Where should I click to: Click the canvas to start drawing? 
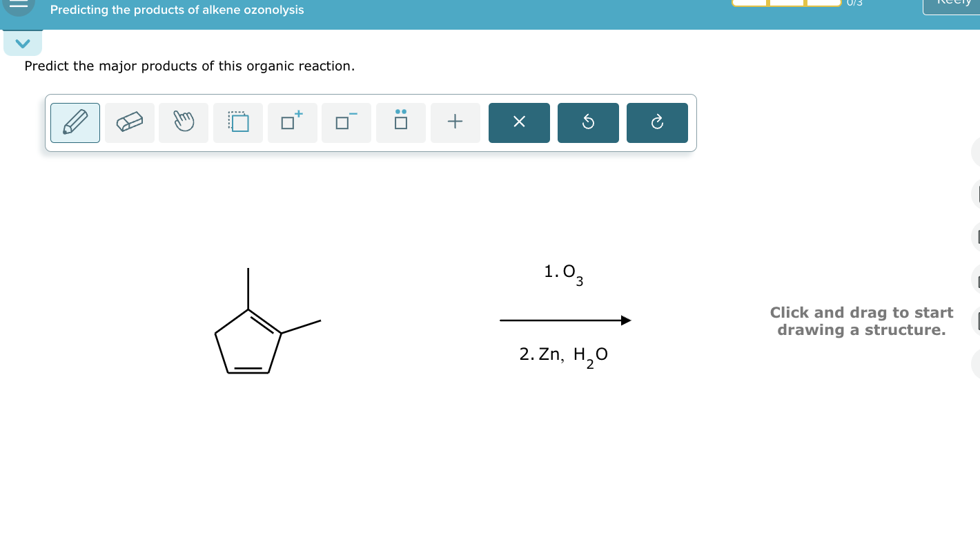[x=862, y=321]
